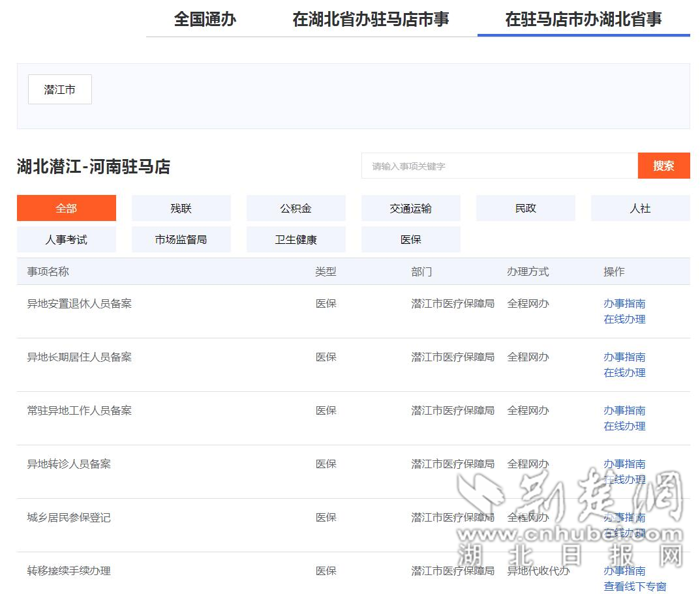Open 办事指南 for 异地安置退休人员备案

pos(624,303)
